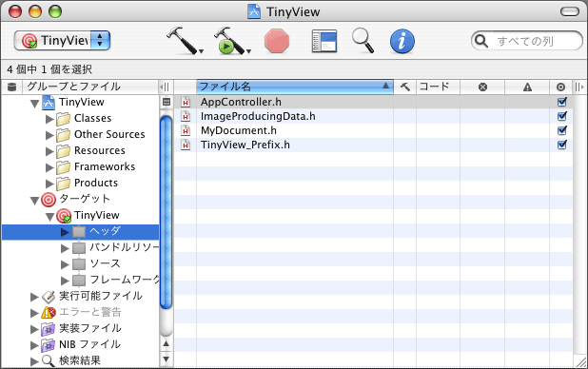This screenshot has height=369, width=588.
Task: Click the 検索結果 magnifier icon
Action: 48,360
